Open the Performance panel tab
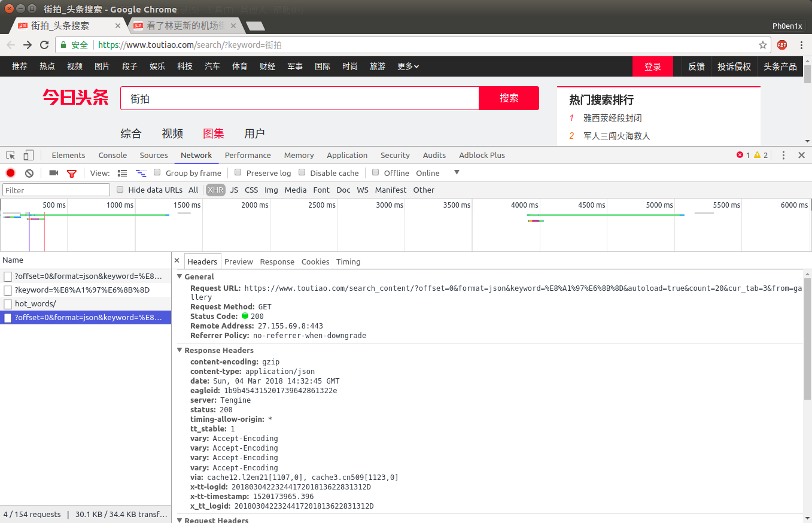This screenshot has height=523, width=812. pyautogui.click(x=248, y=155)
